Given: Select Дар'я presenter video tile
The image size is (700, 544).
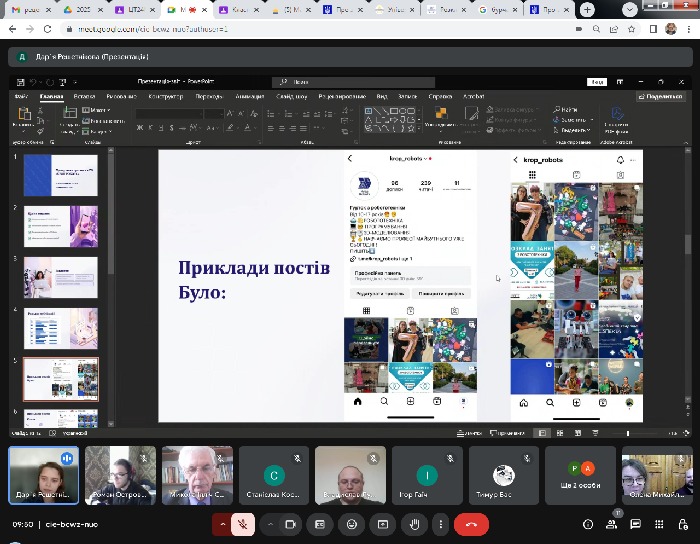Looking at the screenshot, I should [43, 475].
